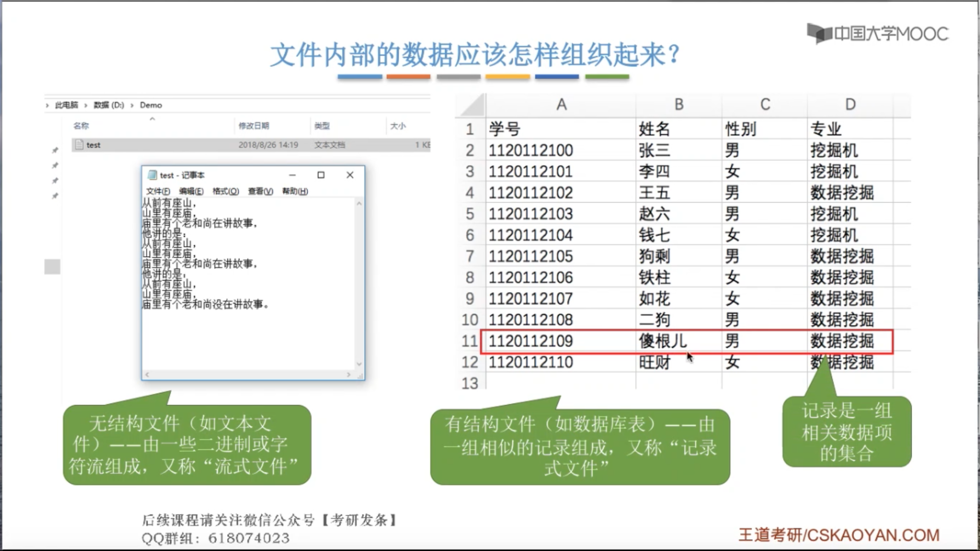This screenshot has height=551, width=980.
Task: Select the test file in Explorer
Action: [251, 145]
